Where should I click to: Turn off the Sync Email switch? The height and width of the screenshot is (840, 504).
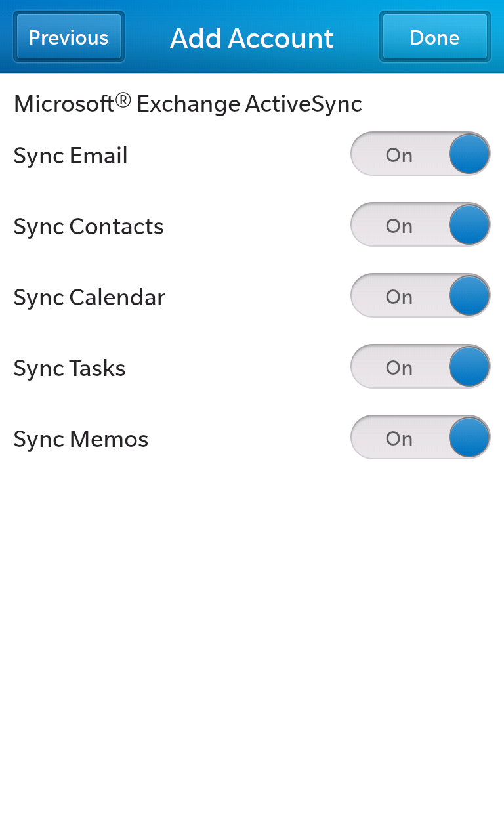[421, 154]
